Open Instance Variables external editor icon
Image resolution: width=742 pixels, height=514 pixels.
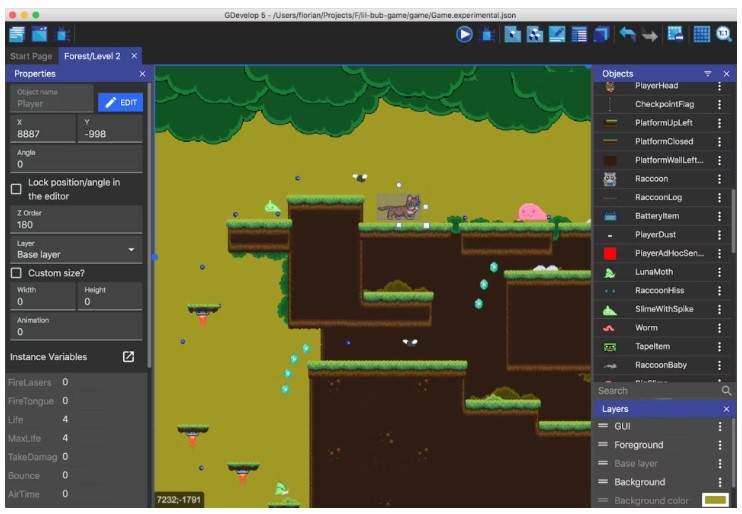[128, 357]
